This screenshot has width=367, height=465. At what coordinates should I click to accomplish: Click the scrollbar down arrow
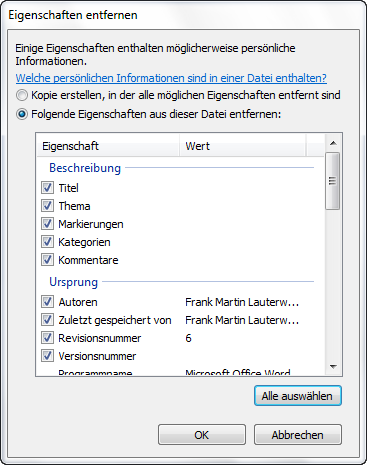333,366
